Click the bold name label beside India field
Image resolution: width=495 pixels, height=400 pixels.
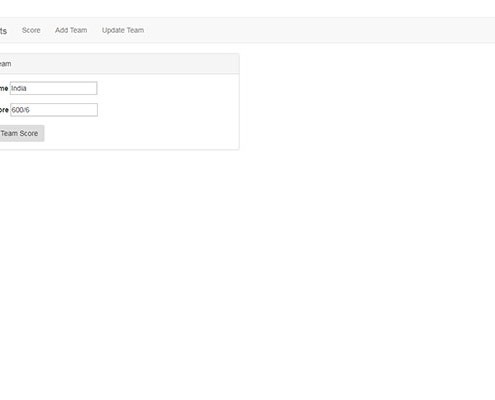tap(4, 88)
